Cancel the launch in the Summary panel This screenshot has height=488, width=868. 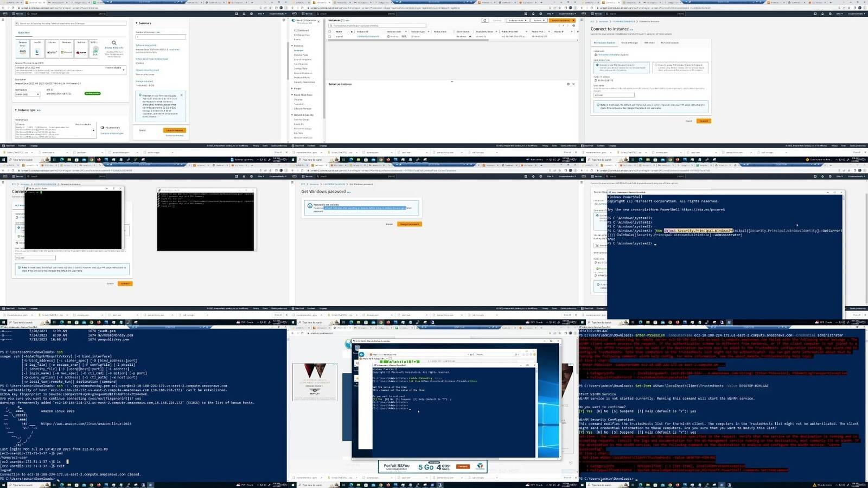tap(142, 130)
